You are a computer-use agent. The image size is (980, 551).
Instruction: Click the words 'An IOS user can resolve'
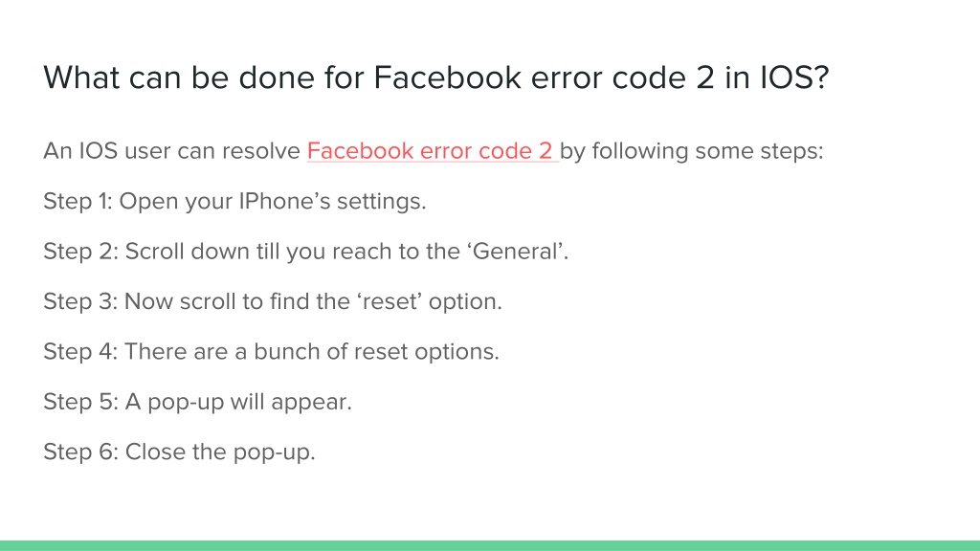pos(172,150)
